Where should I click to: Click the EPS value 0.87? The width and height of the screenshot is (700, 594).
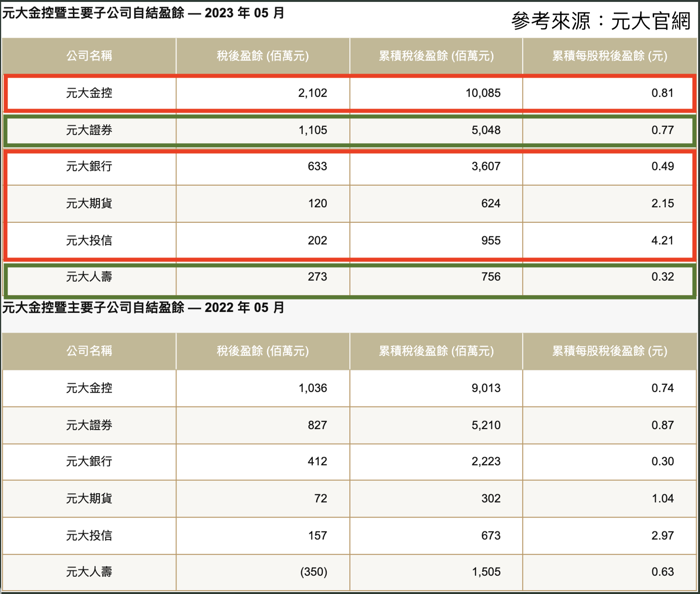[663, 425]
